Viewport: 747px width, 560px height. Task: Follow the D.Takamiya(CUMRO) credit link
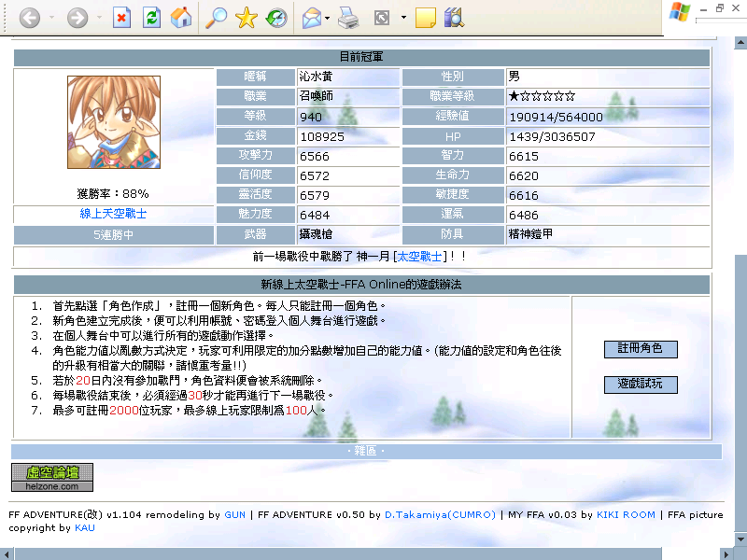(x=439, y=514)
